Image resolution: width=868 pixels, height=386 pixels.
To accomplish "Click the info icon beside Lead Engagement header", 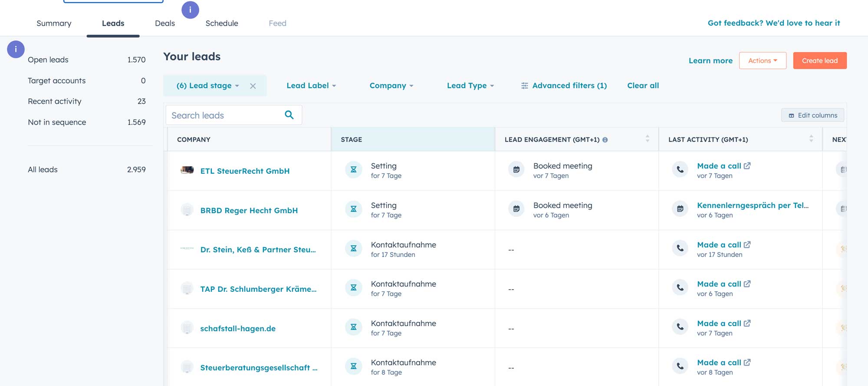I will (605, 140).
